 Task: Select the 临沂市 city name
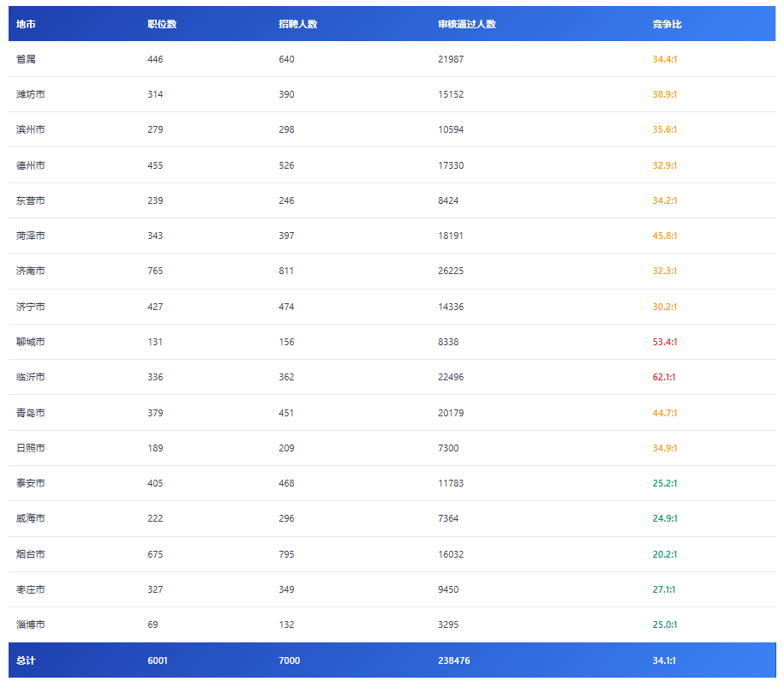(30, 377)
